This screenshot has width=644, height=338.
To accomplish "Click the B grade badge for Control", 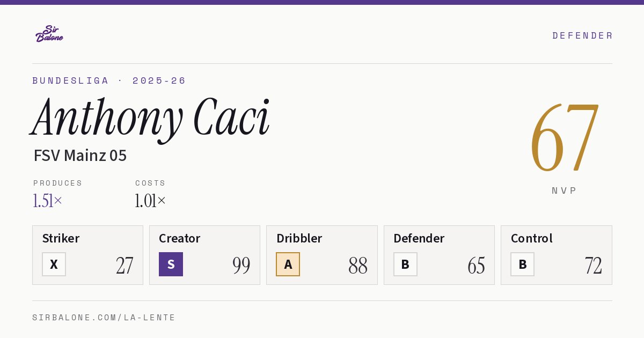I will click(522, 264).
